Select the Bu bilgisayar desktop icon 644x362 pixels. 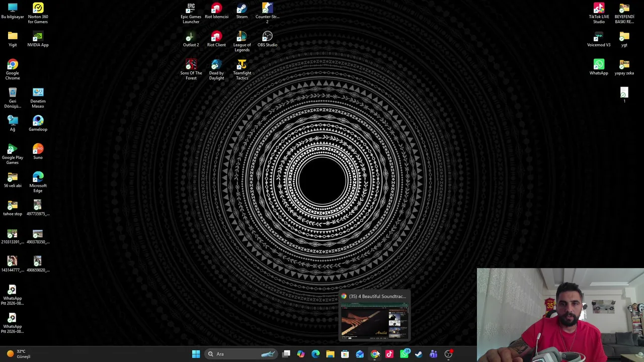pos(13,11)
